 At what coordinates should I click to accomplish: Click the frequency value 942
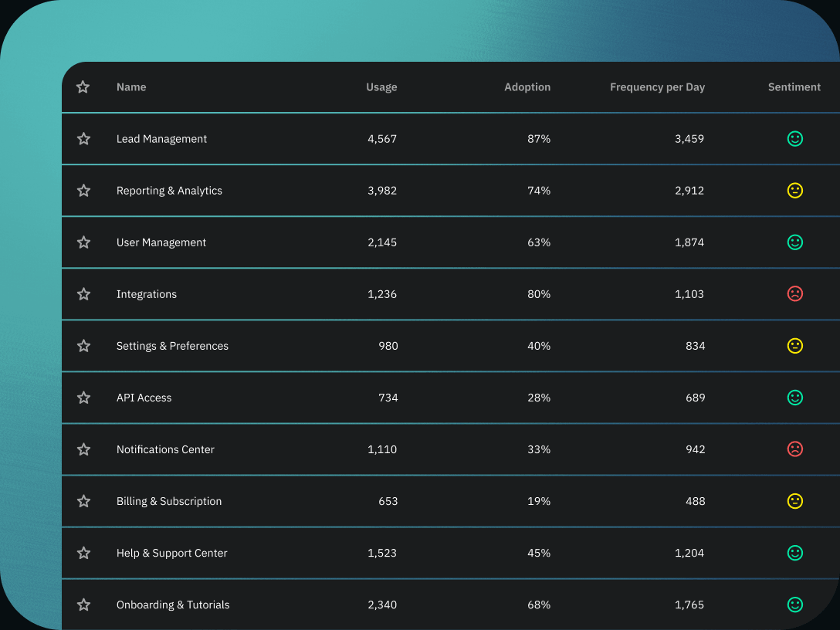pos(696,449)
